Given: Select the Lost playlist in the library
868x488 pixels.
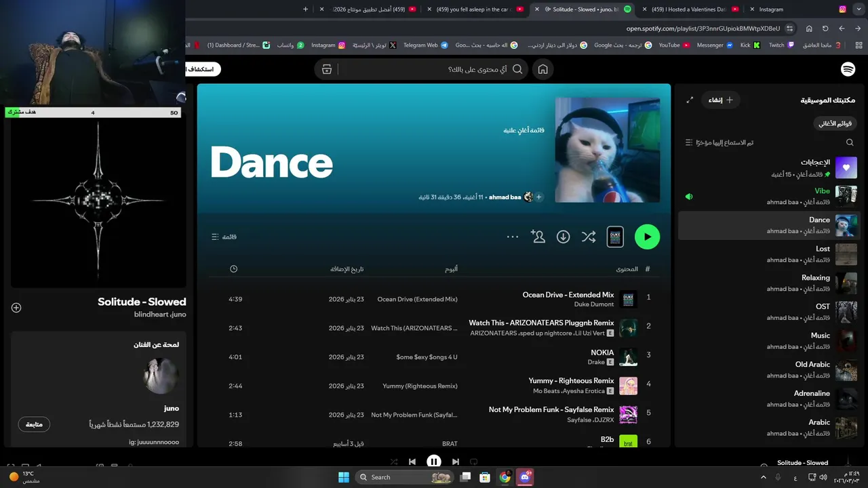Looking at the screenshot, I should pos(770,254).
